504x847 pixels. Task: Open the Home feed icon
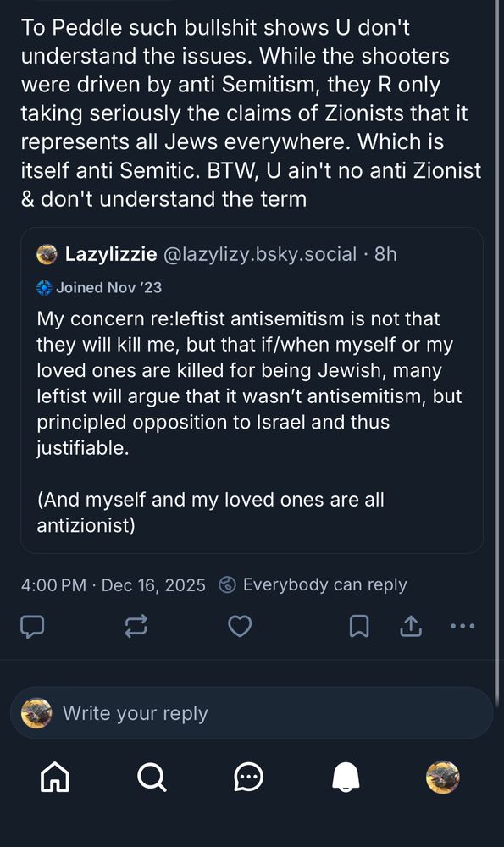coord(54,776)
